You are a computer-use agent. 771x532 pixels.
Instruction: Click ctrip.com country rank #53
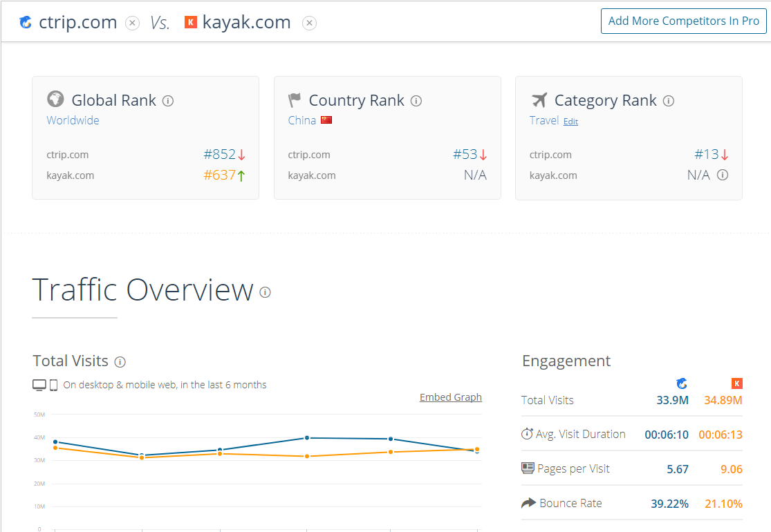click(465, 154)
